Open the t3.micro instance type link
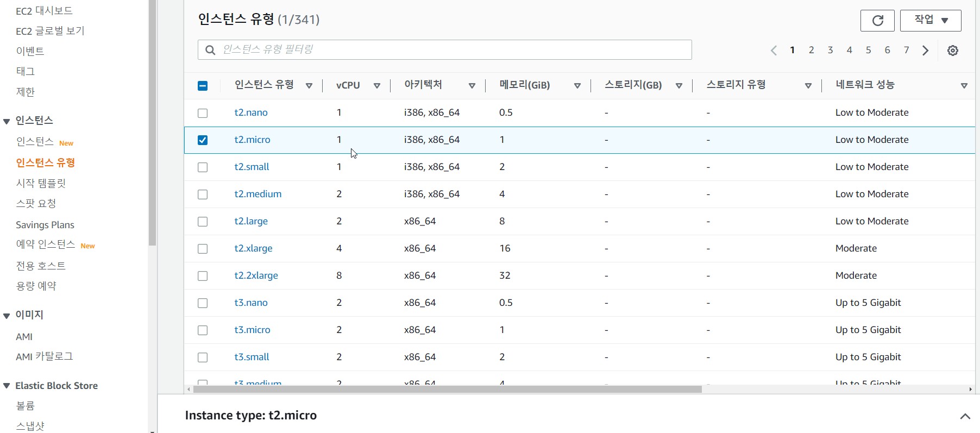The width and height of the screenshot is (980, 433). (252, 330)
